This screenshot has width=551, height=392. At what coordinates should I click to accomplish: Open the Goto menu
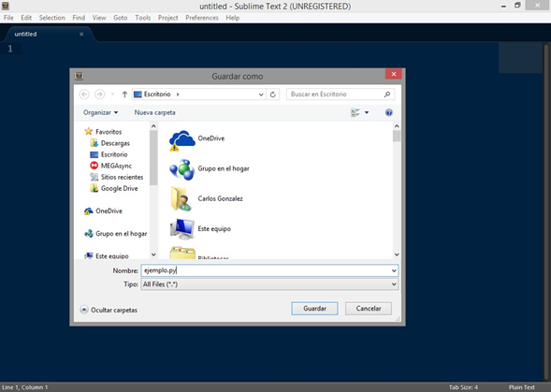click(x=120, y=18)
